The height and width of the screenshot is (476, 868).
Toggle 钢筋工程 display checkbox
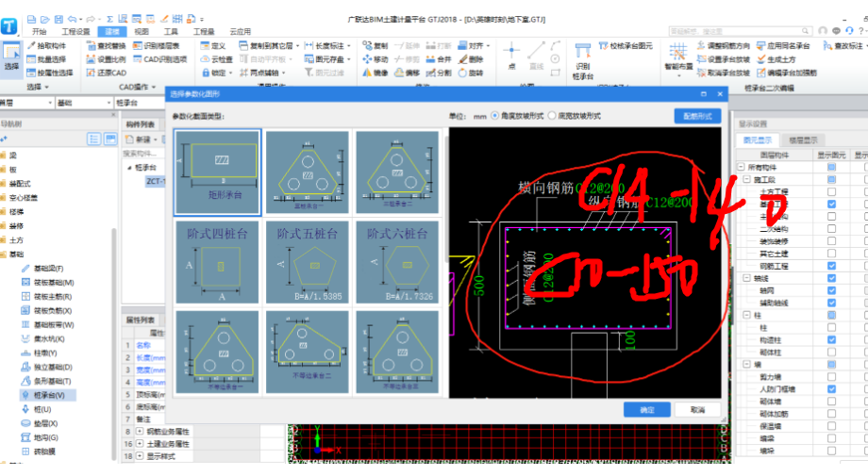coord(831,266)
